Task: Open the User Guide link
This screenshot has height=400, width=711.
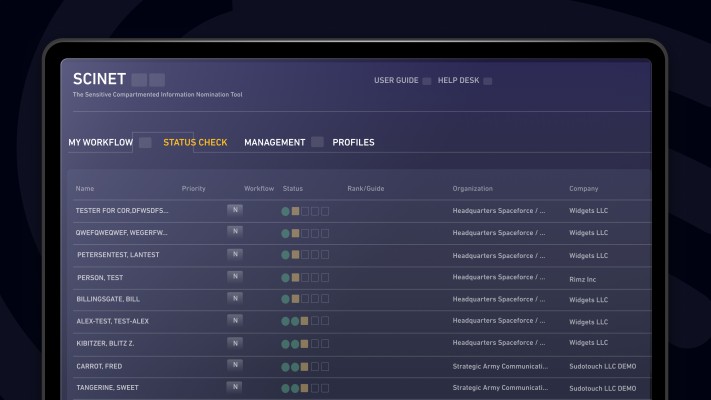Action: 396,80
